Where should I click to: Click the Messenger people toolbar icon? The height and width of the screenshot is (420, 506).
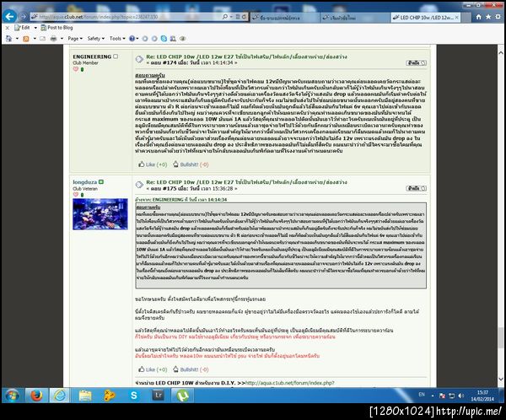coord(173,39)
